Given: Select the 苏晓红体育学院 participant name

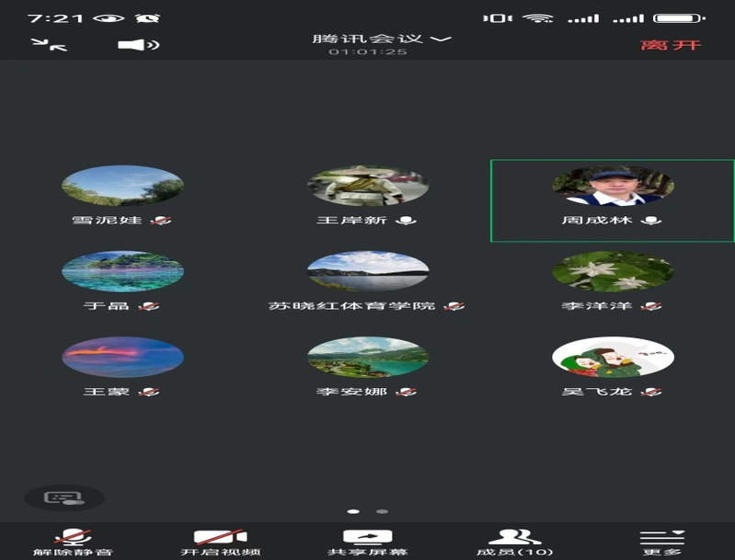Looking at the screenshot, I should pos(351,305).
